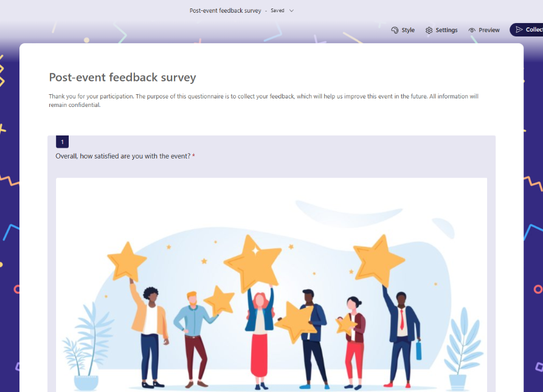
Task: Click the number 1 question badge
Action: 63,141
